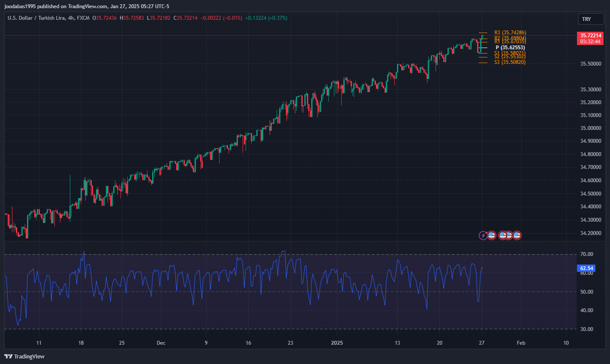Select the white P (35.62553) pivot label

point(510,48)
